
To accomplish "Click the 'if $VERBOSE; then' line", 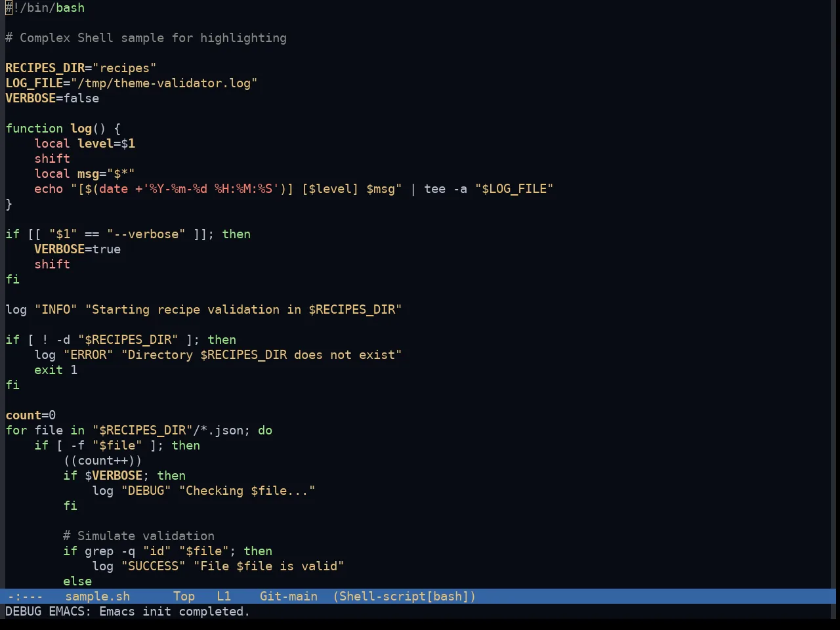I will coord(125,476).
